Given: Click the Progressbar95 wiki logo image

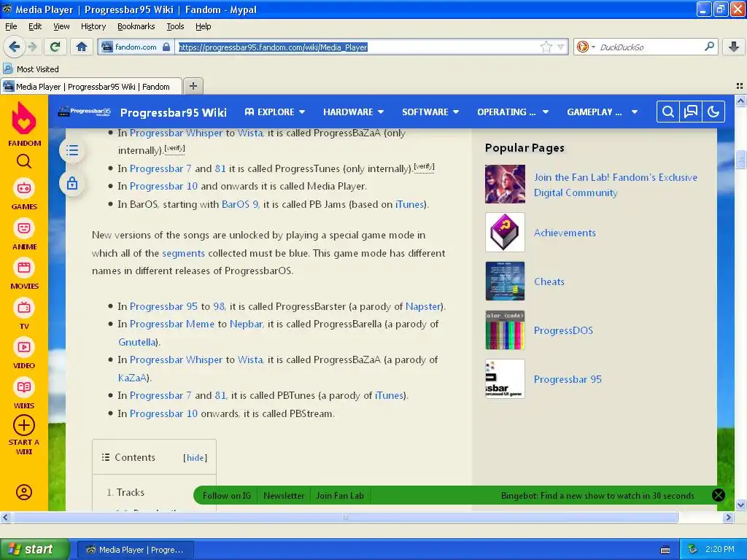Looking at the screenshot, I should point(85,112).
